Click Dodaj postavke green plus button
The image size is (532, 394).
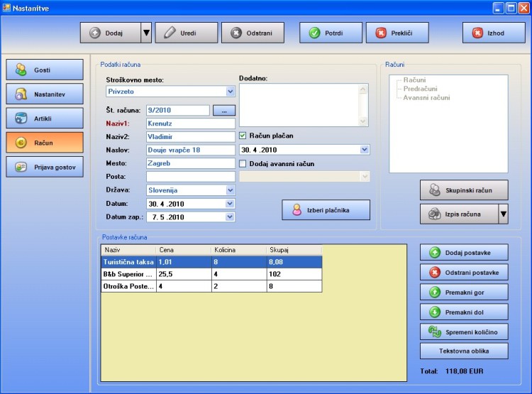click(464, 253)
